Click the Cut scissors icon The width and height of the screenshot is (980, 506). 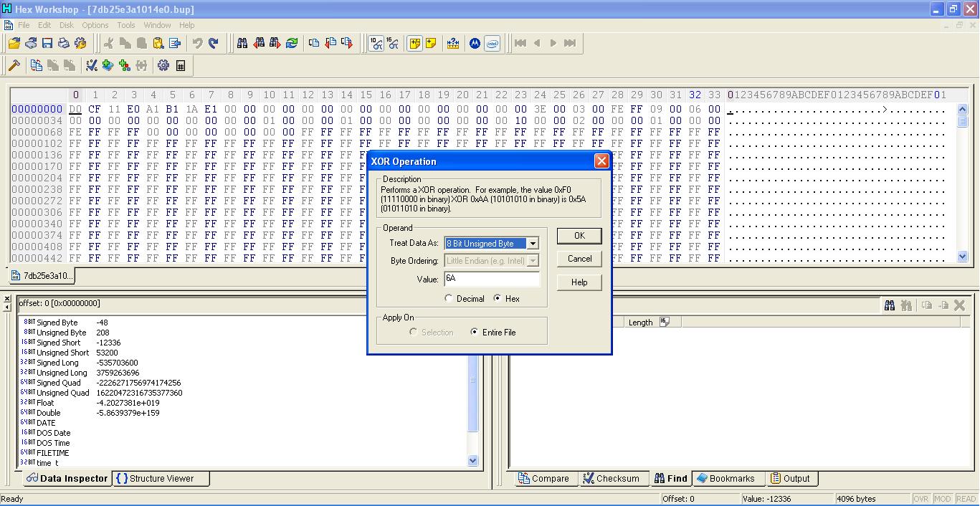click(x=109, y=43)
